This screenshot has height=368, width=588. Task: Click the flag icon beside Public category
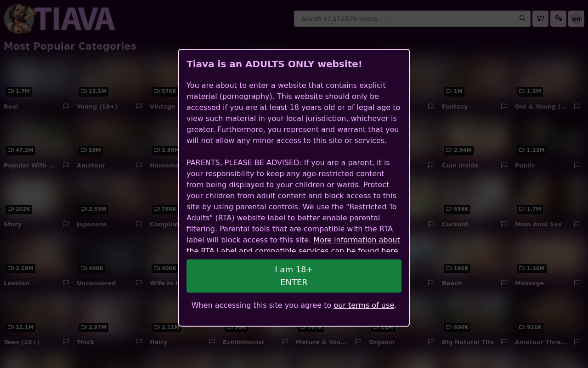(x=577, y=165)
